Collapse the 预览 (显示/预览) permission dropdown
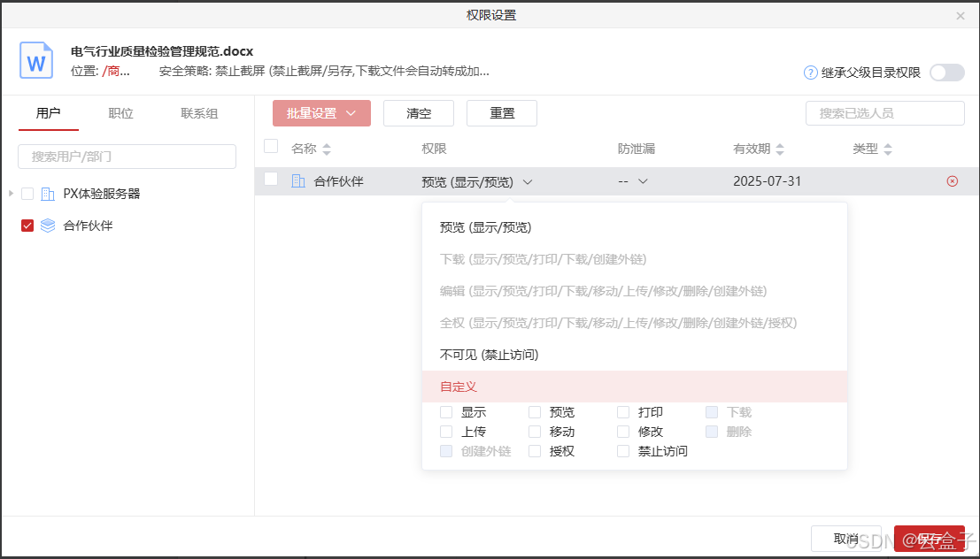980x559 pixels. [x=477, y=181]
